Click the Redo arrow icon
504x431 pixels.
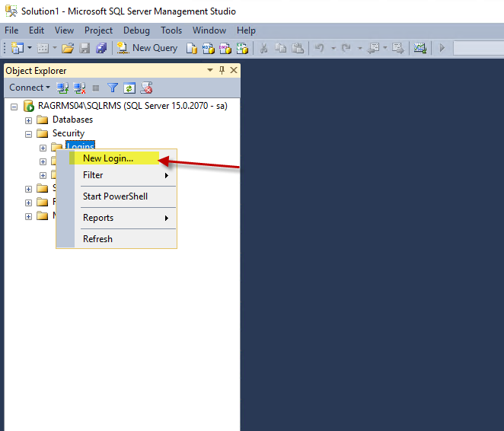346,48
